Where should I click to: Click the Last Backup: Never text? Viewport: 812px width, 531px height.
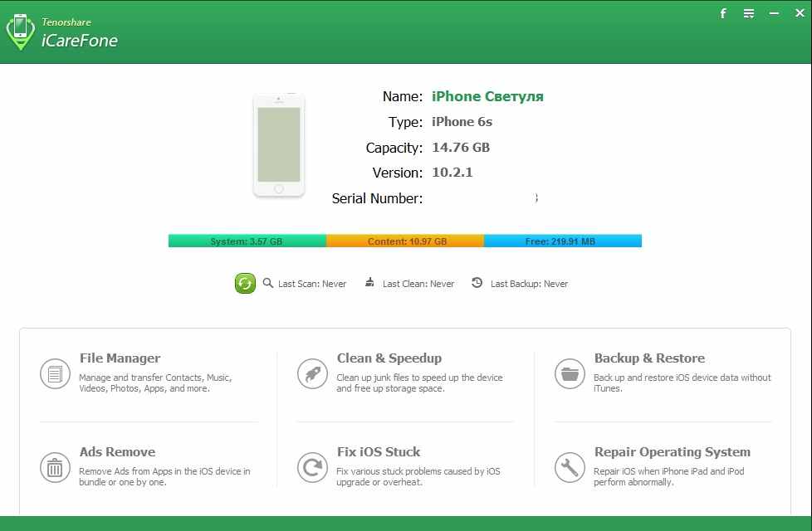tap(529, 284)
